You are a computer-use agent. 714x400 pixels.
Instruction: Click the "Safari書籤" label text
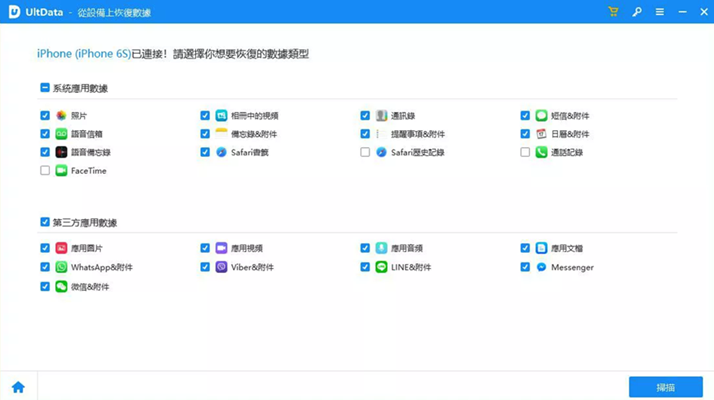250,153
